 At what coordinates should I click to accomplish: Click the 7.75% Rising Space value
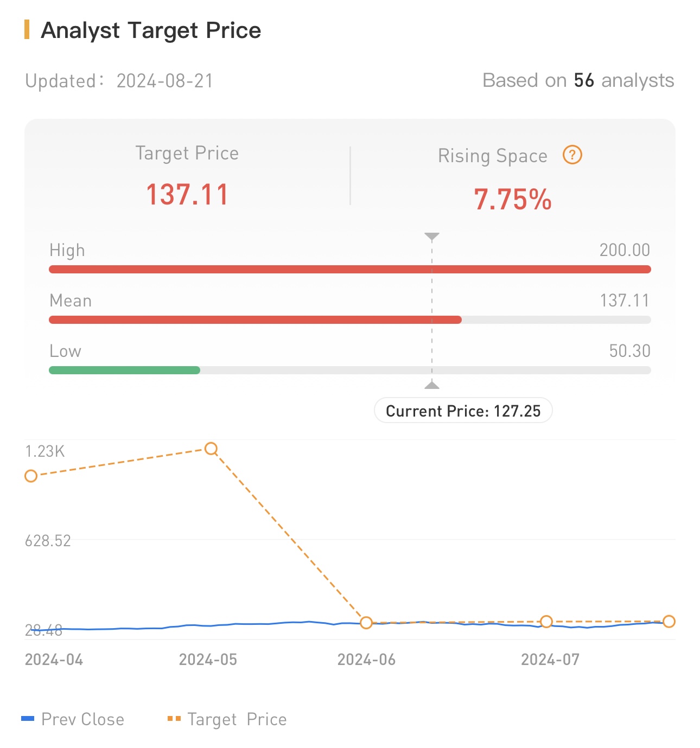[512, 199]
